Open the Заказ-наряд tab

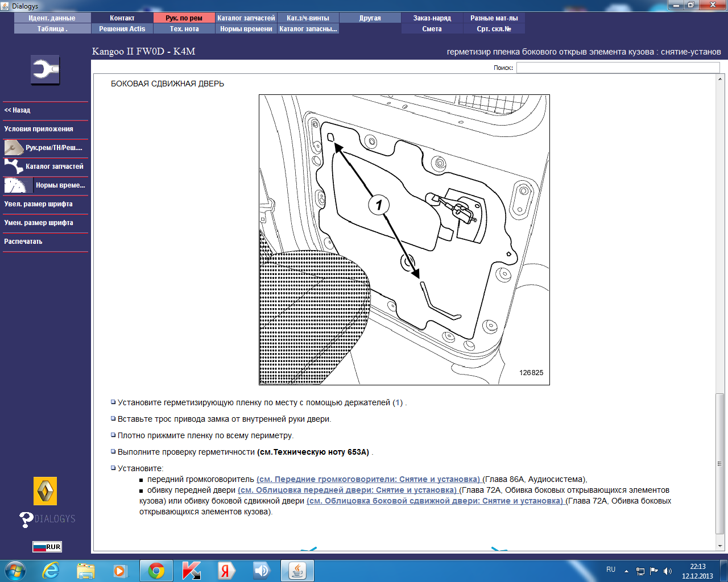tap(432, 18)
